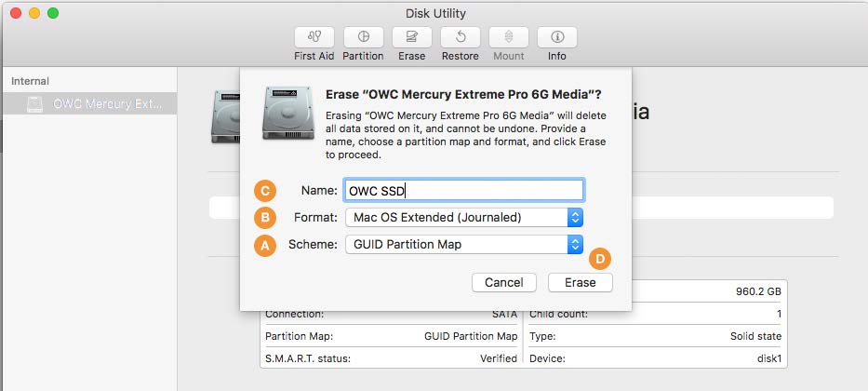The height and width of the screenshot is (391, 868).
Task: Click the Restore toolbar icon
Action: [460, 37]
